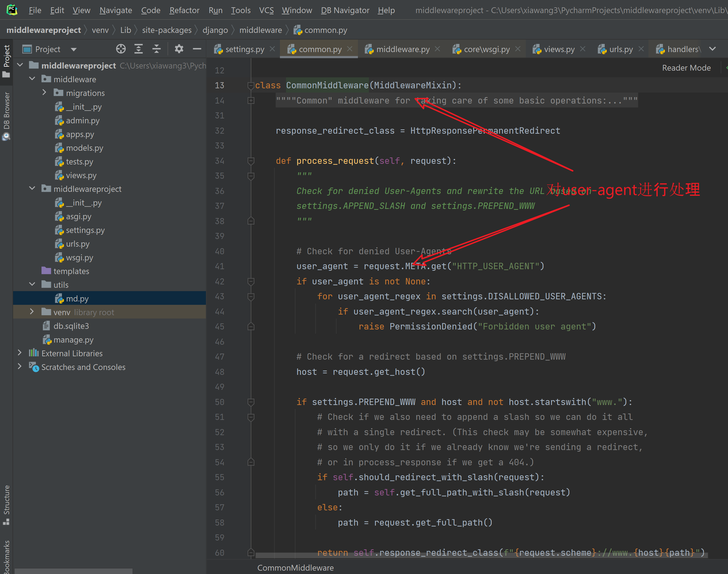Close the settings.py editor tab

272,49
